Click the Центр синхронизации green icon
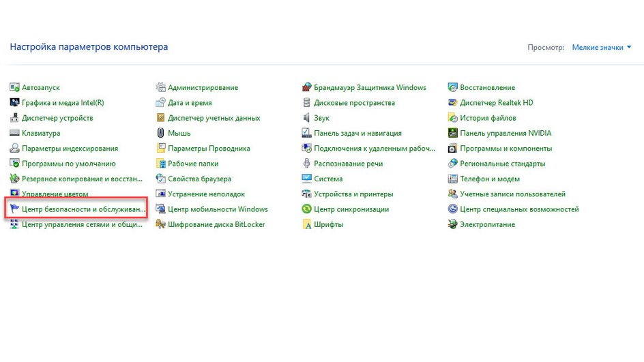644x362 pixels. tap(307, 209)
